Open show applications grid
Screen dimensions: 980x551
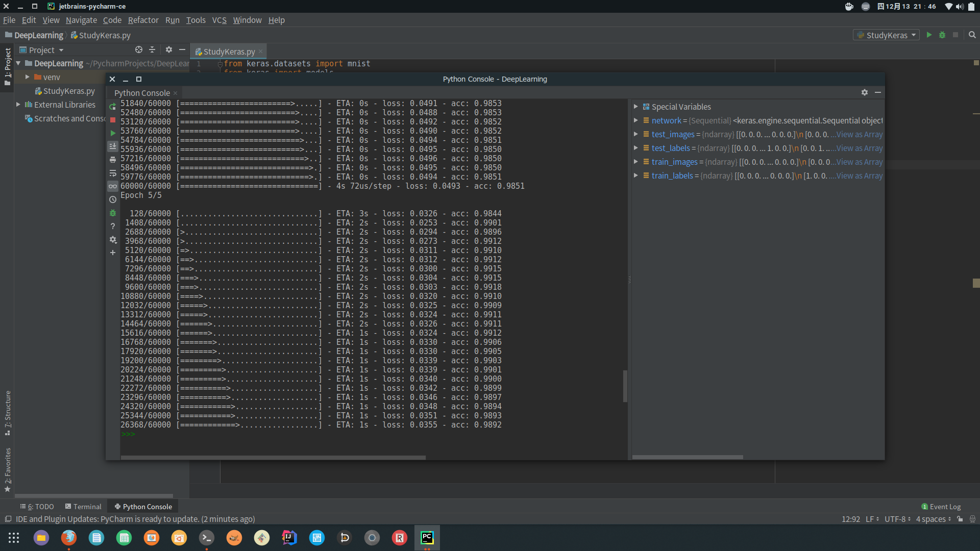point(14,538)
